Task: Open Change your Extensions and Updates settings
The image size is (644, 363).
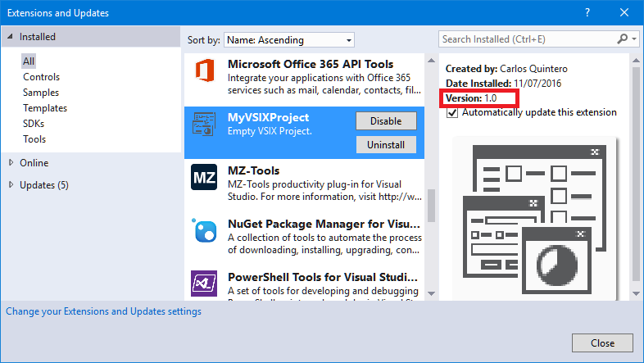Action: [103, 311]
